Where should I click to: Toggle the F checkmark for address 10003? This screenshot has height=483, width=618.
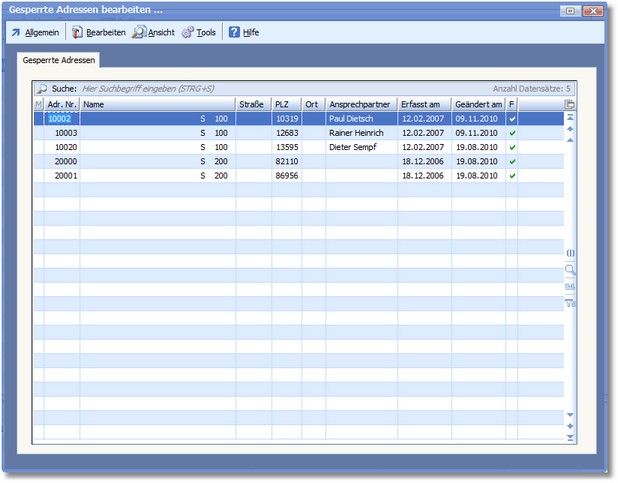tap(512, 132)
